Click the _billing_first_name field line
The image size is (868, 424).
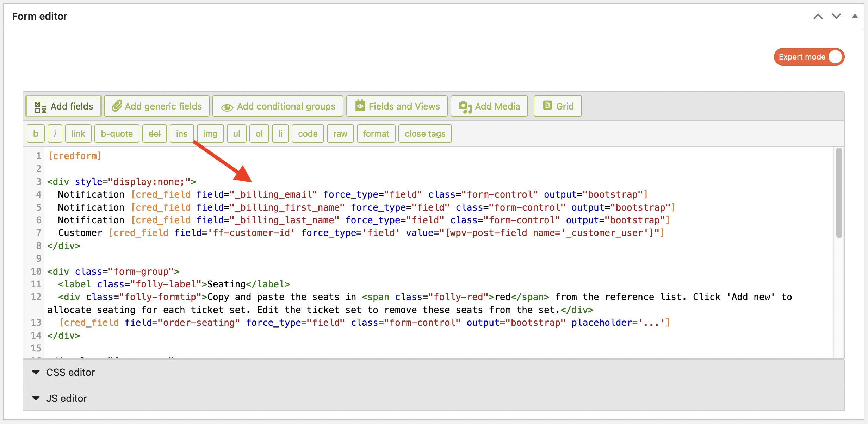(x=366, y=207)
